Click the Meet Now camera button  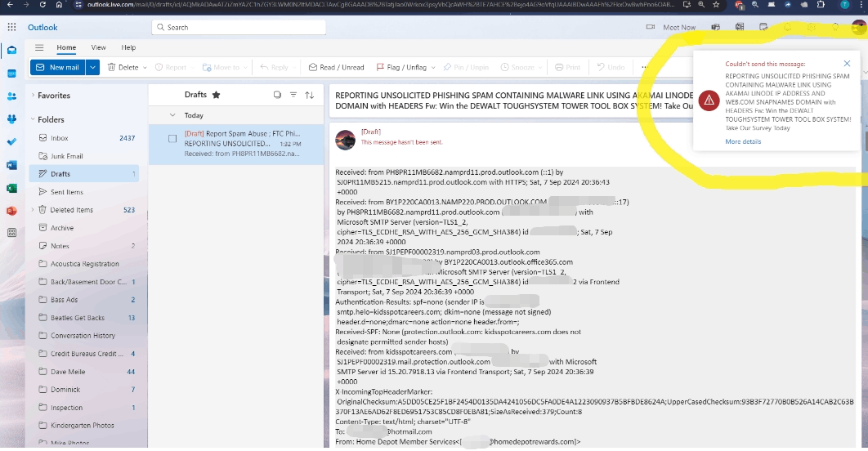(671, 27)
